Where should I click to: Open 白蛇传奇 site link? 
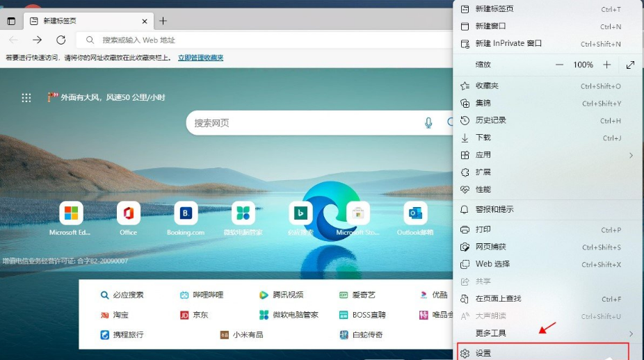pos(361,334)
